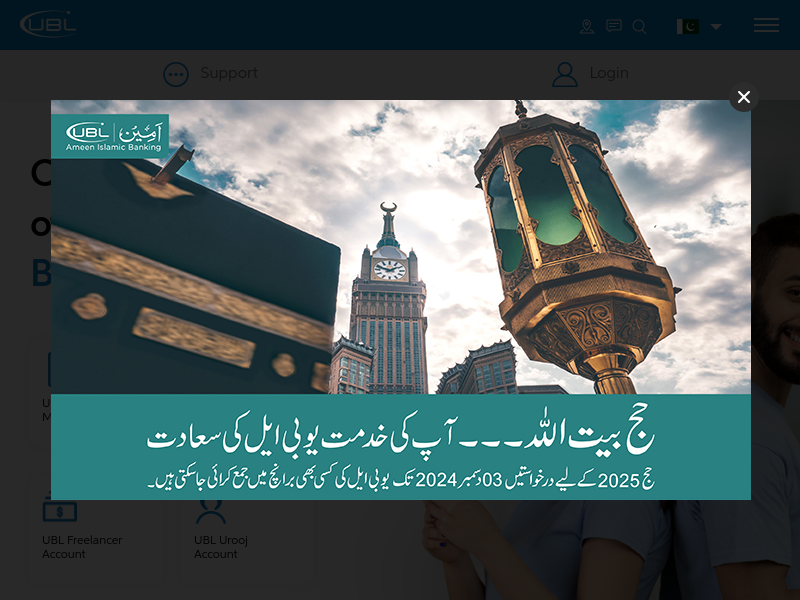Open search using the magnifier icon
This screenshot has width=800, height=600.
click(640, 26)
